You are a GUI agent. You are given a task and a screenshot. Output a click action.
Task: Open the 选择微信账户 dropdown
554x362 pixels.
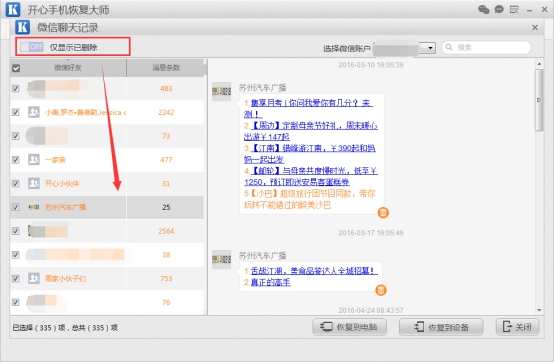pyautogui.click(x=430, y=48)
